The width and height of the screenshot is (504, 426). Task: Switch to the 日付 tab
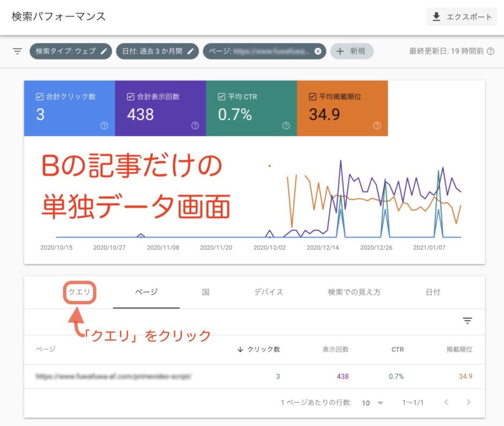pyautogui.click(x=433, y=292)
